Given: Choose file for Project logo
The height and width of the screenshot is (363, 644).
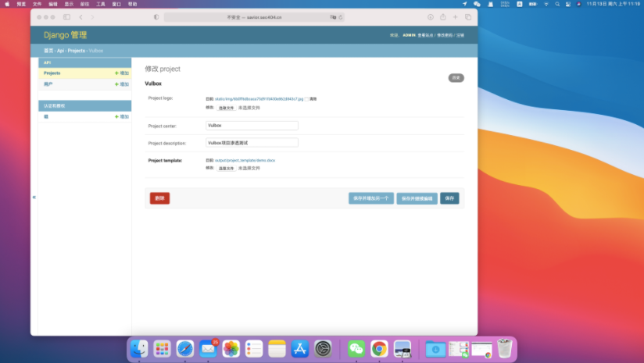Looking at the screenshot, I should [226, 108].
